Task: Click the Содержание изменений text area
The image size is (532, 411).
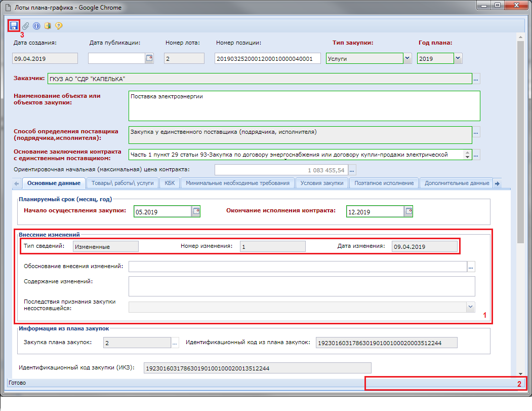Action: point(301,286)
